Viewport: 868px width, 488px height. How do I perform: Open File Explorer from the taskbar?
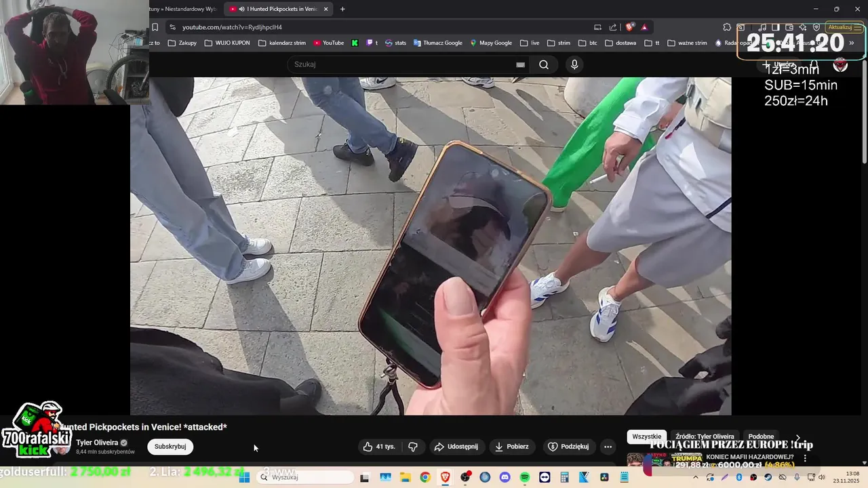pyautogui.click(x=405, y=477)
